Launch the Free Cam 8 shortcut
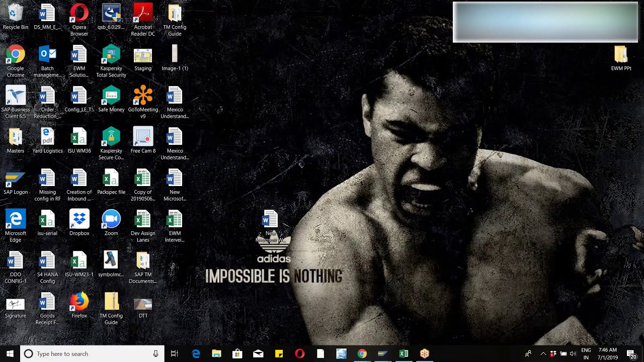The width and height of the screenshot is (644, 362). 143,141
